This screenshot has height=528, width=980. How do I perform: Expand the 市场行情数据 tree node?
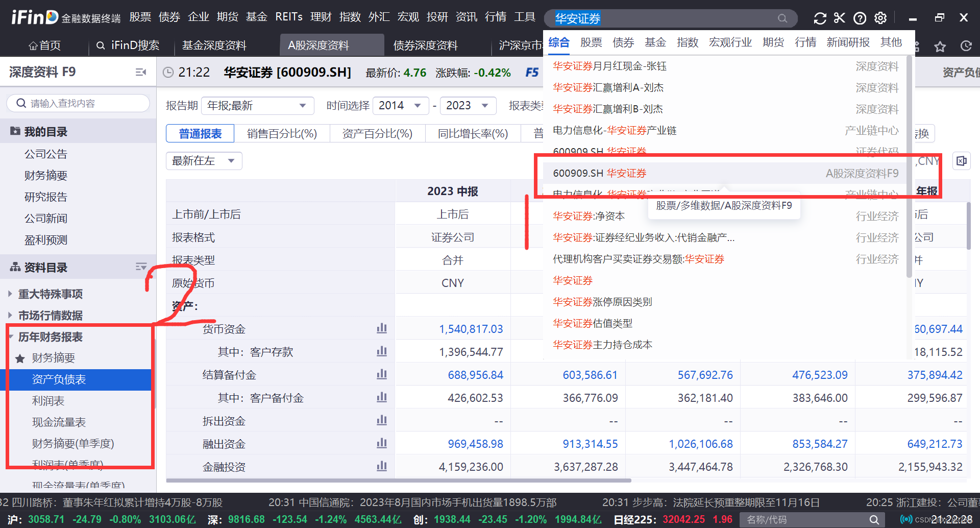pyautogui.click(x=10, y=316)
